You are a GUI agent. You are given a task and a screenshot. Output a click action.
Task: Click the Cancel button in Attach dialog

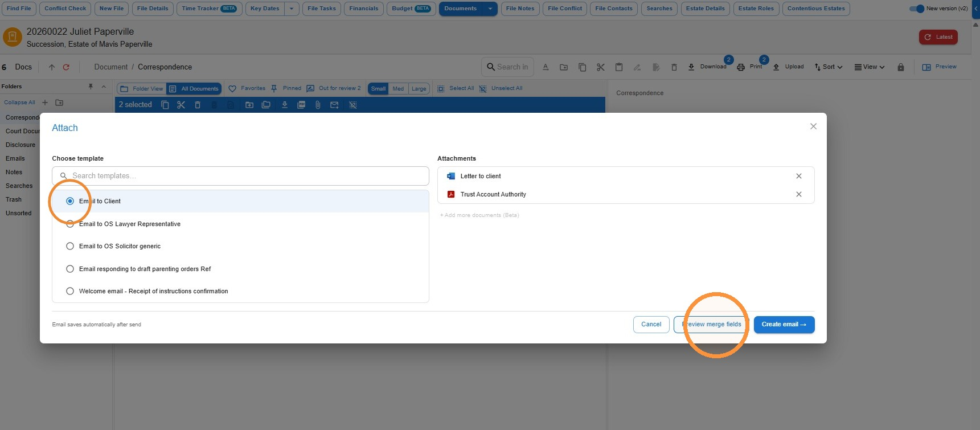click(651, 325)
